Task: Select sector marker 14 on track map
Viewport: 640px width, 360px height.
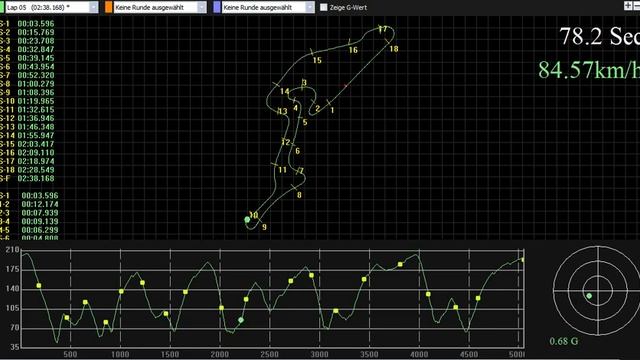Action: 284,91
